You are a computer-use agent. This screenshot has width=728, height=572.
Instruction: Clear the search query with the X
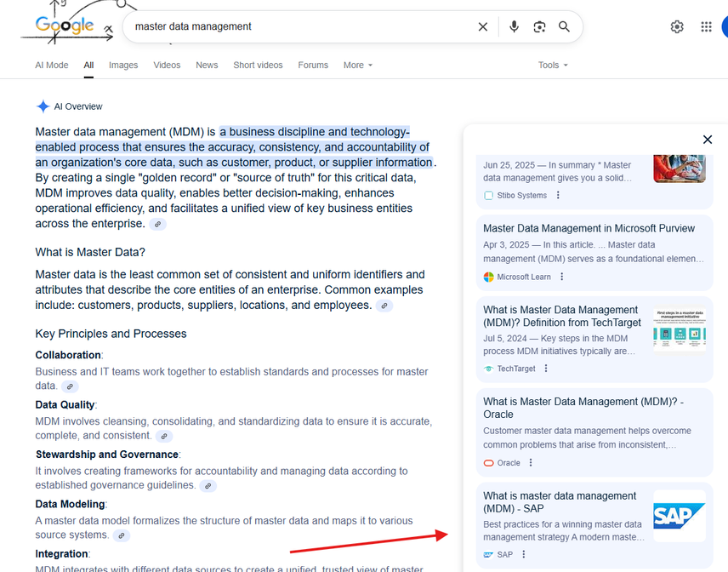[482, 26]
